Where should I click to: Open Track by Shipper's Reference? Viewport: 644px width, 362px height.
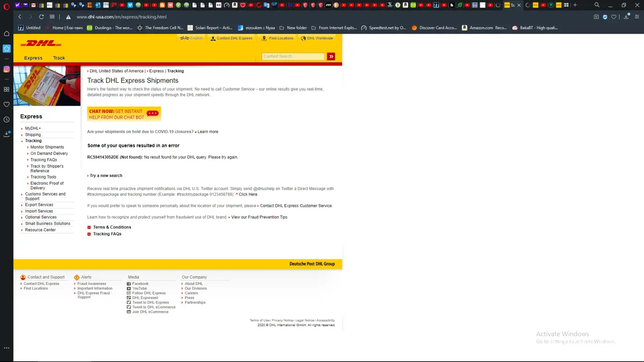tap(47, 169)
